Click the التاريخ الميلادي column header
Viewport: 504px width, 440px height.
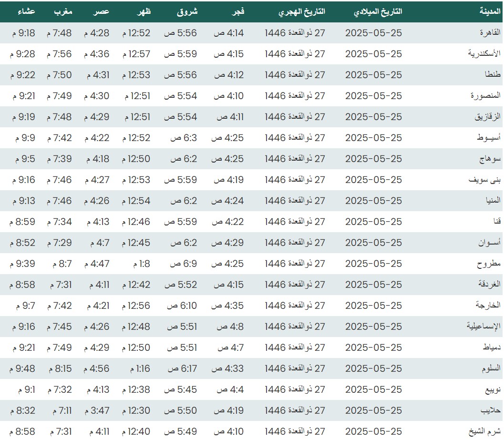point(378,12)
